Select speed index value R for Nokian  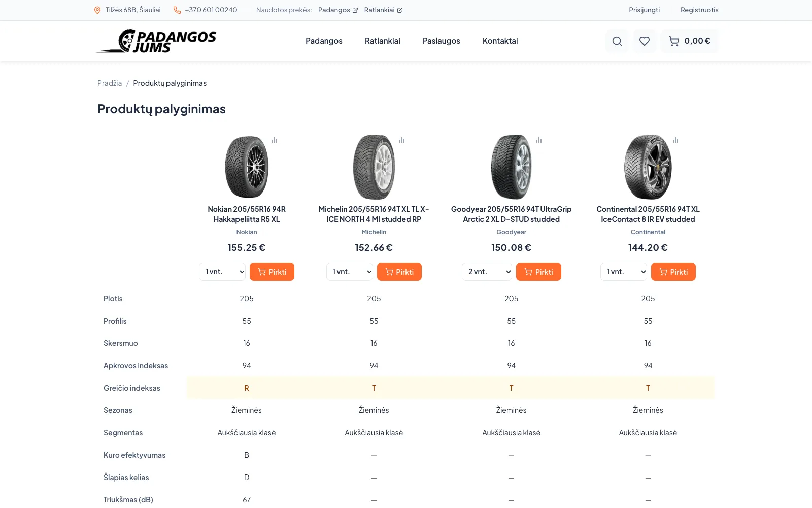coord(247,388)
